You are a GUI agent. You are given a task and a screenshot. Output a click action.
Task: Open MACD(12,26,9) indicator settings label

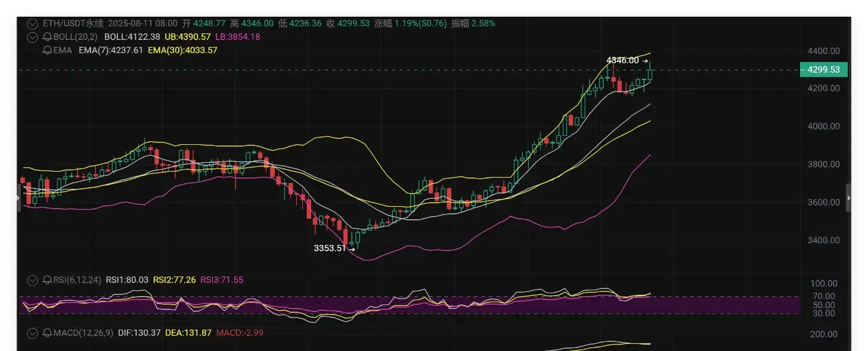coord(82,333)
